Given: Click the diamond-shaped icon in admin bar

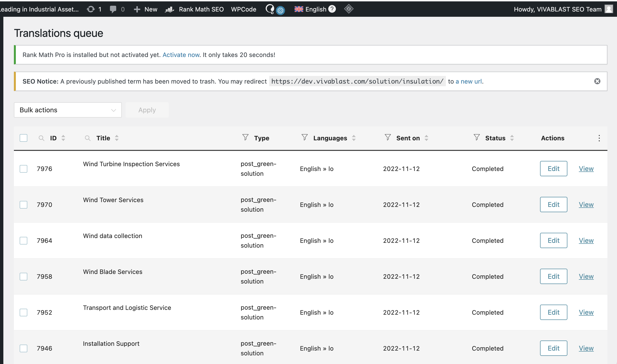Looking at the screenshot, I should pyautogui.click(x=349, y=9).
